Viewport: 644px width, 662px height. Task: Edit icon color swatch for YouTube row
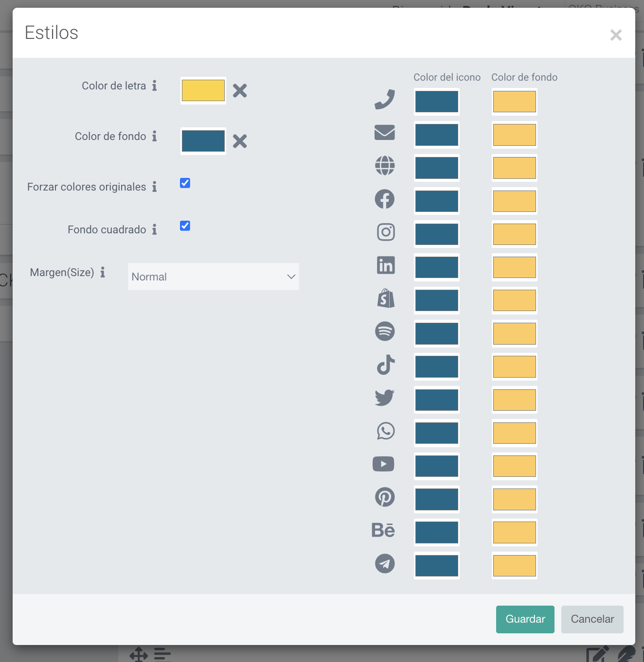tap(437, 466)
